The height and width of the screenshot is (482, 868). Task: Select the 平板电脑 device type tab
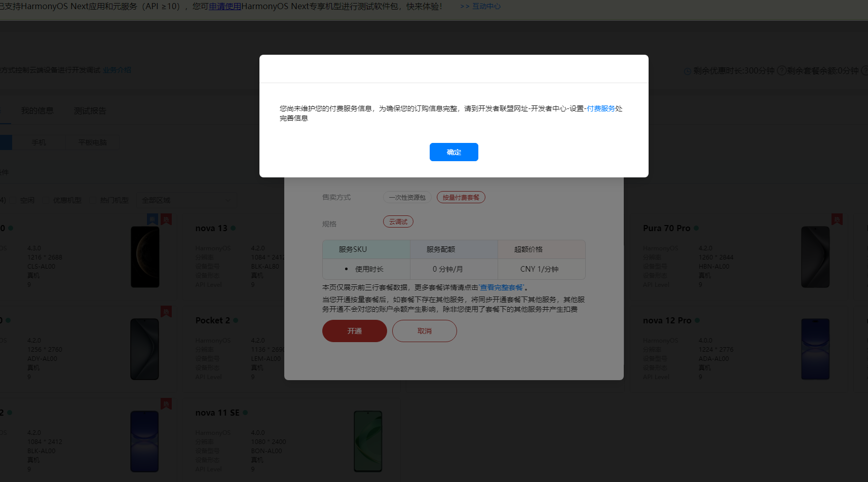pyautogui.click(x=93, y=142)
